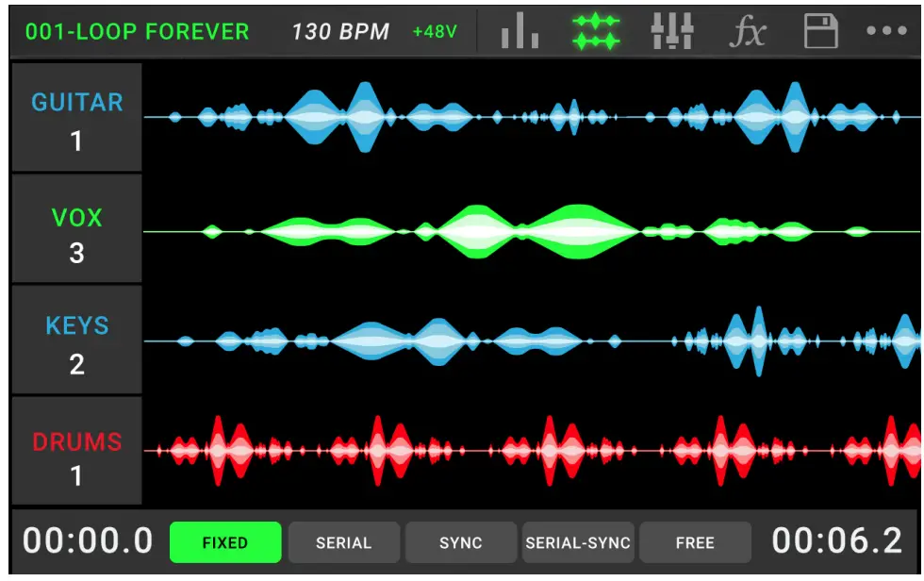Select the VOX 3 track header
Viewport: 924px width, 581px height.
click(x=75, y=231)
